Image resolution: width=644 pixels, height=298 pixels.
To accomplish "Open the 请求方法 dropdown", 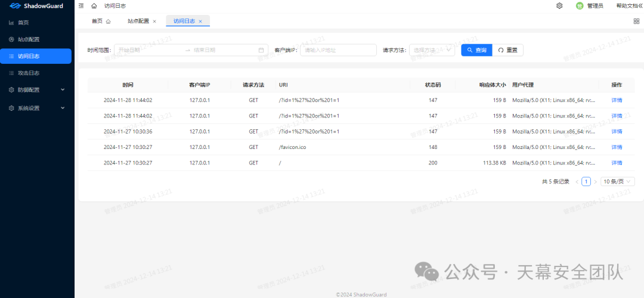I will click(432, 50).
